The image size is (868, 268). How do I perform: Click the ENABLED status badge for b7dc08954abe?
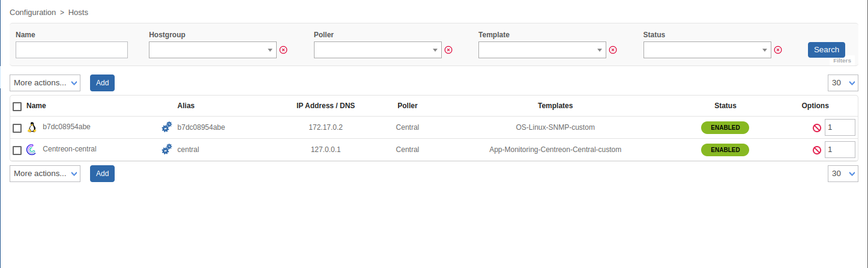pos(725,127)
